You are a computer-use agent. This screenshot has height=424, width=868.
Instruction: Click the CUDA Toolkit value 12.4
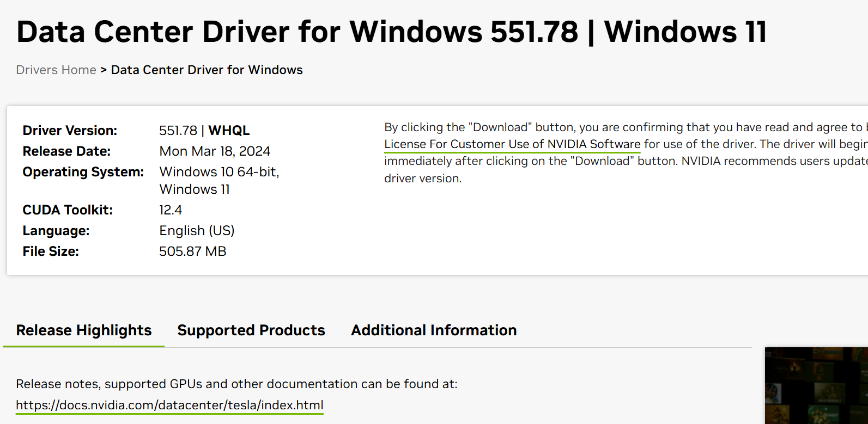point(171,210)
